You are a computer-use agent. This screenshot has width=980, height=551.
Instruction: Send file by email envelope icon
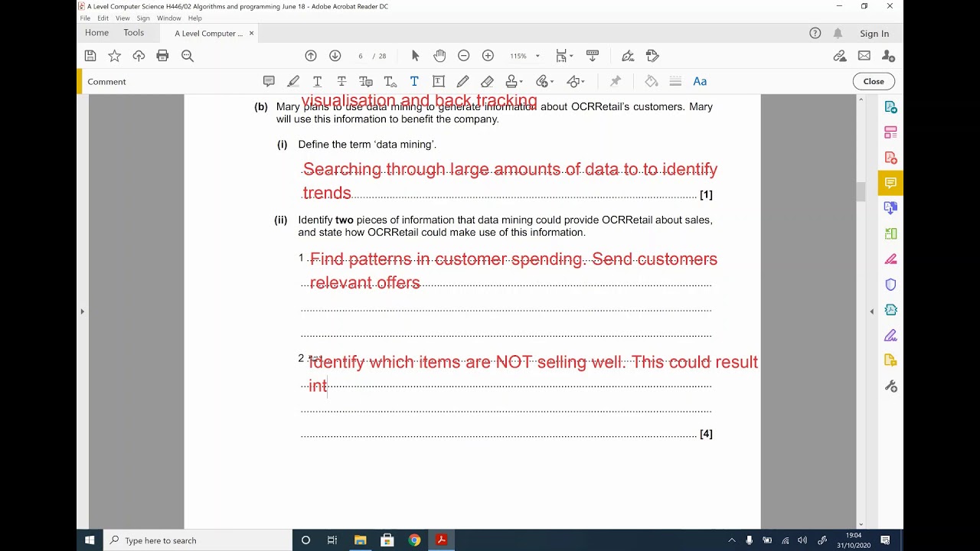tap(864, 56)
